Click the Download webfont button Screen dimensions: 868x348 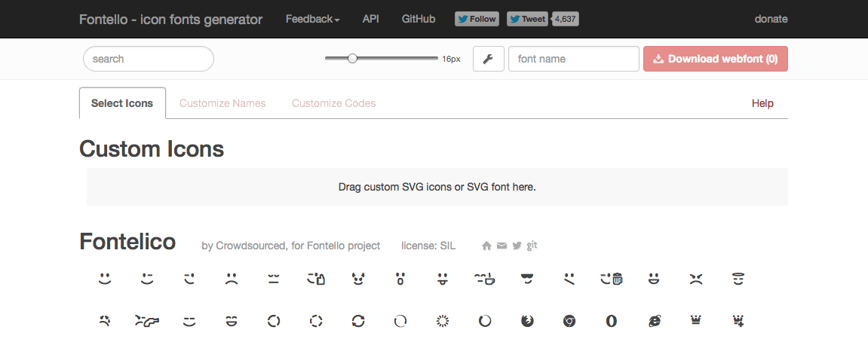(x=715, y=59)
